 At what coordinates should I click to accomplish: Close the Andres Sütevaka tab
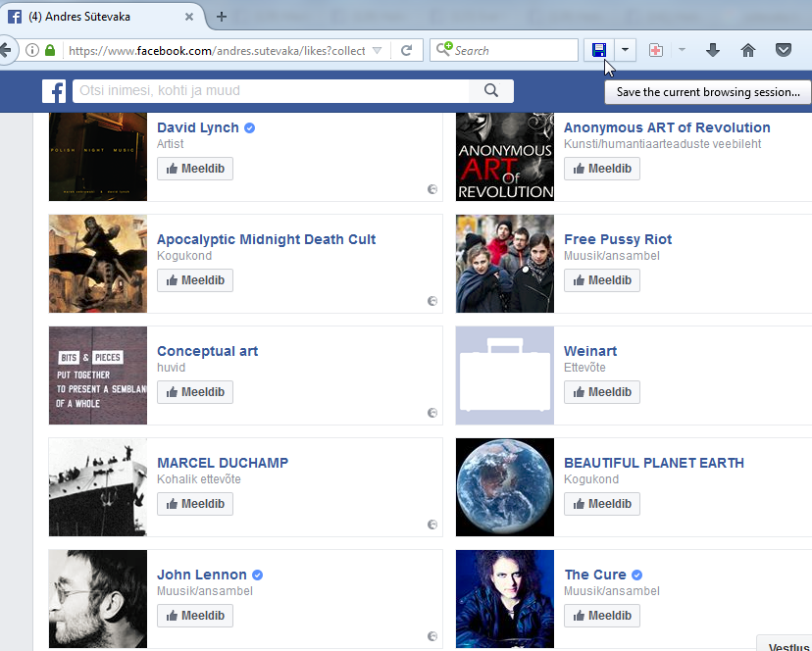tap(189, 17)
